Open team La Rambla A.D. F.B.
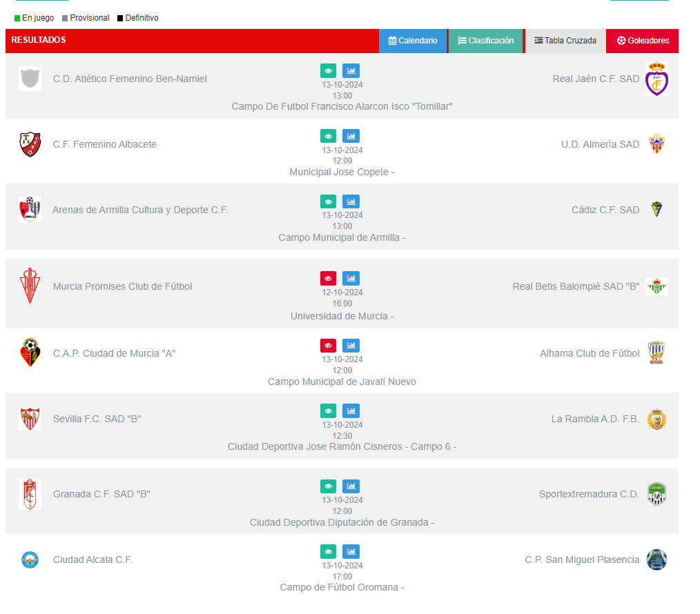Image resolution: width=700 pixels, height=614 pixels. coord(596,419)
